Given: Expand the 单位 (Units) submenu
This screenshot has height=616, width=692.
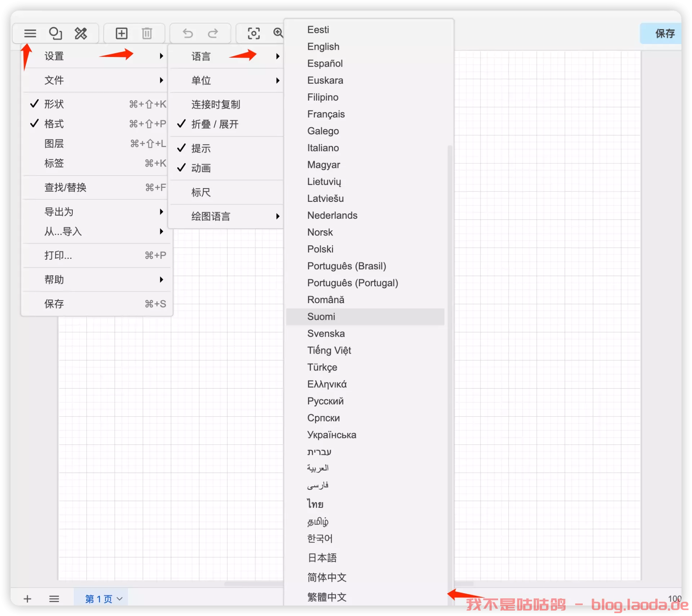Looking at the screenshot, I should (201, 80).
